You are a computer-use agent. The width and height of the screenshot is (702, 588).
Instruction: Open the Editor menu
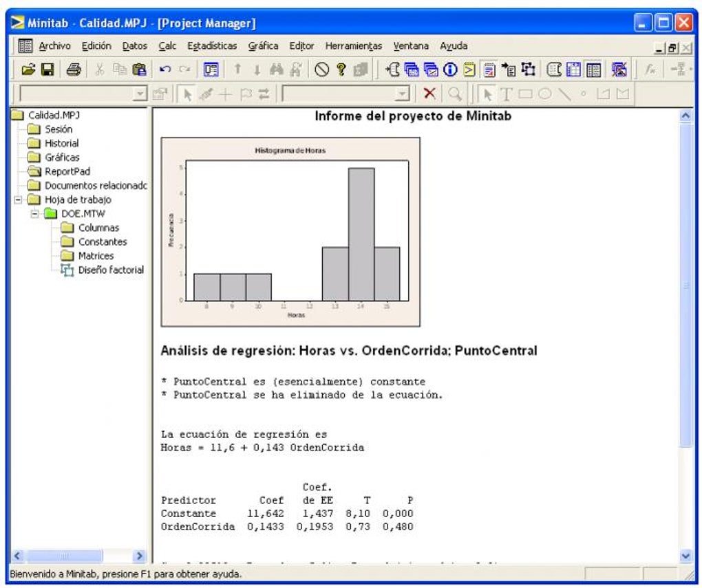click(x=301, y=46)
